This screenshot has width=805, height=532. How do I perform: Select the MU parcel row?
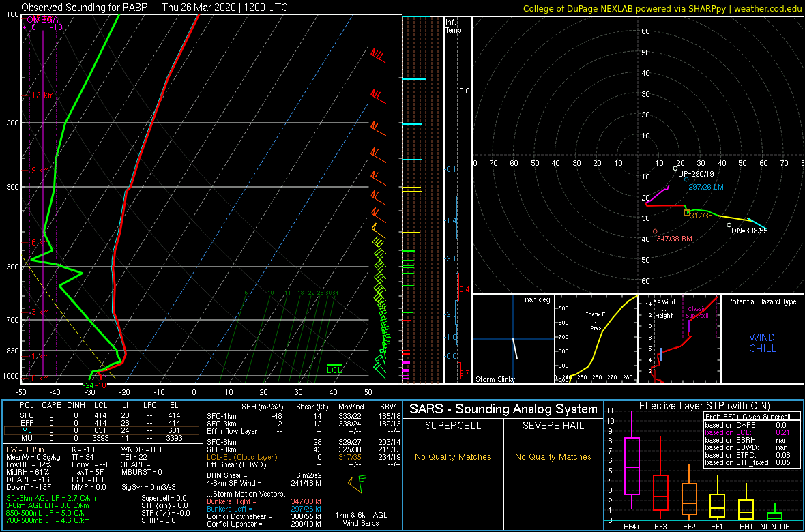[x=102, y=439]
